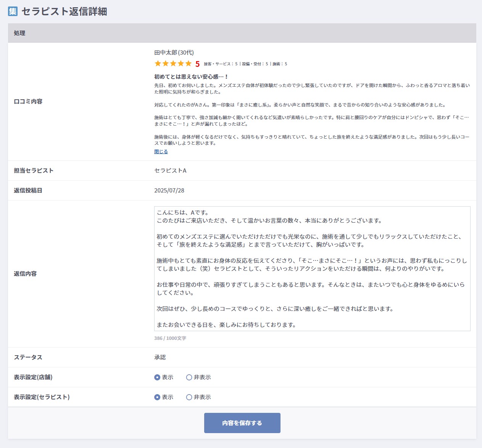
Task: Click the red rating score number 5
Action: point(197,64)
